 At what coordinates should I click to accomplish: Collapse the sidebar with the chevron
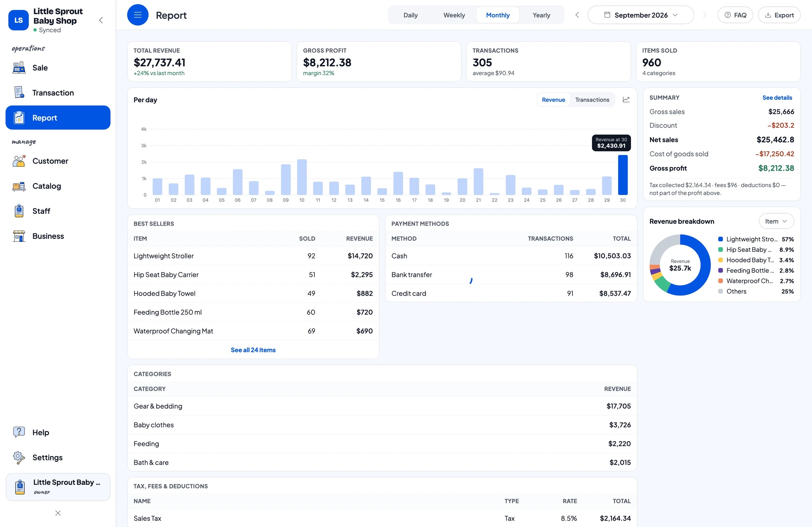[x=101, y=20]
